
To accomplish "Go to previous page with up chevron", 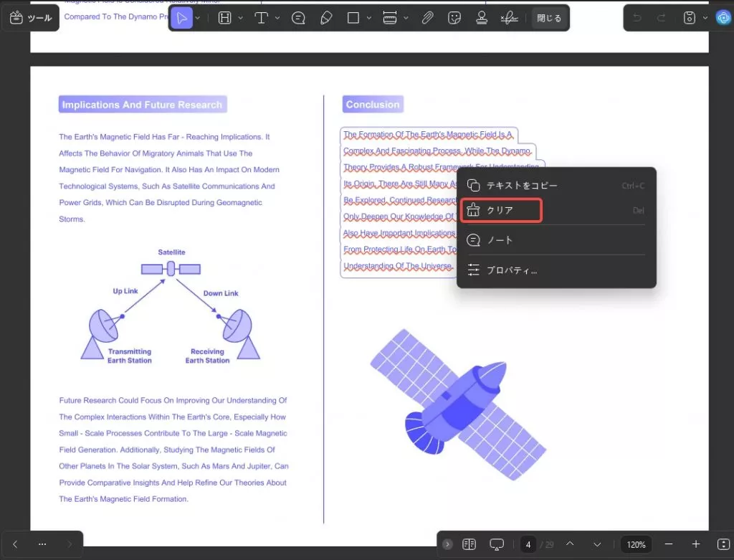I will pos(570,544).
